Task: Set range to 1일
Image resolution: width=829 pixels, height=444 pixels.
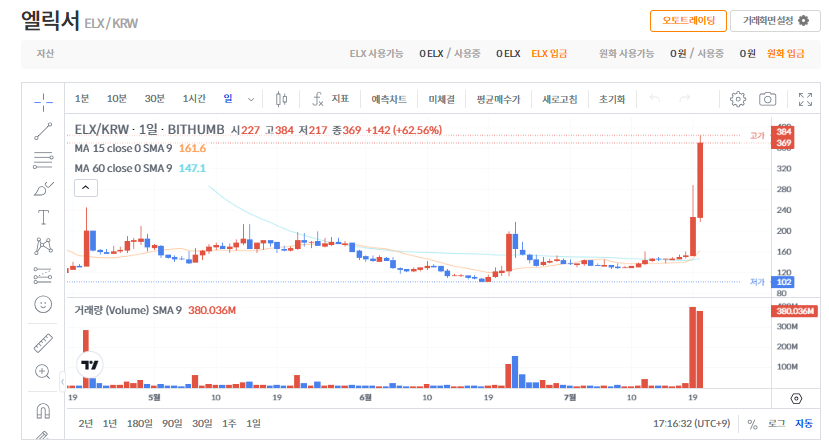Action: pos(253,423)
